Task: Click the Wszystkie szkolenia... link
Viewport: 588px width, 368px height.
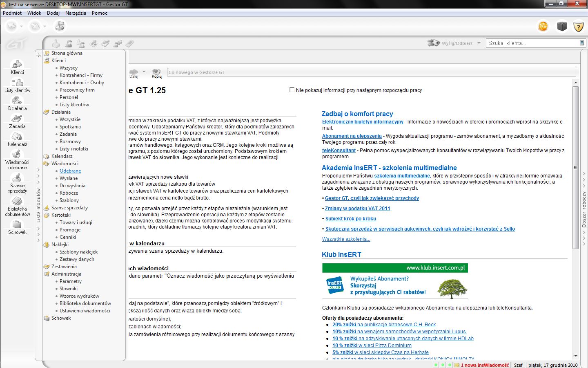Action: point(346,239)
